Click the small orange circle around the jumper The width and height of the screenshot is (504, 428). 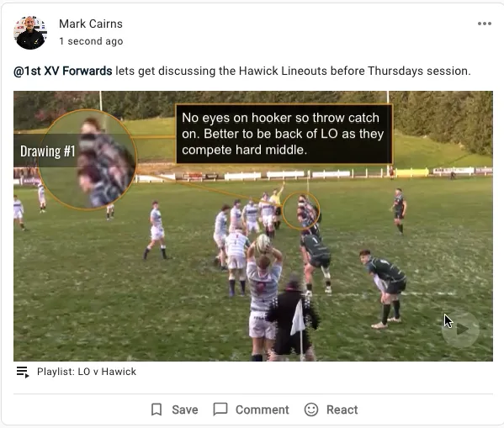(x=301, y=211)
